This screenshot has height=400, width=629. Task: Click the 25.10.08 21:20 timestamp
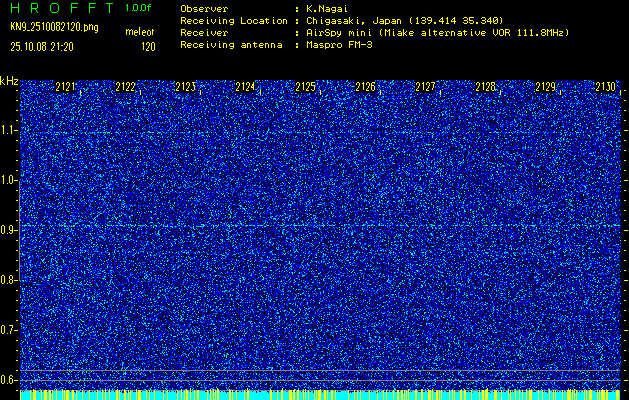click(46, 46)
